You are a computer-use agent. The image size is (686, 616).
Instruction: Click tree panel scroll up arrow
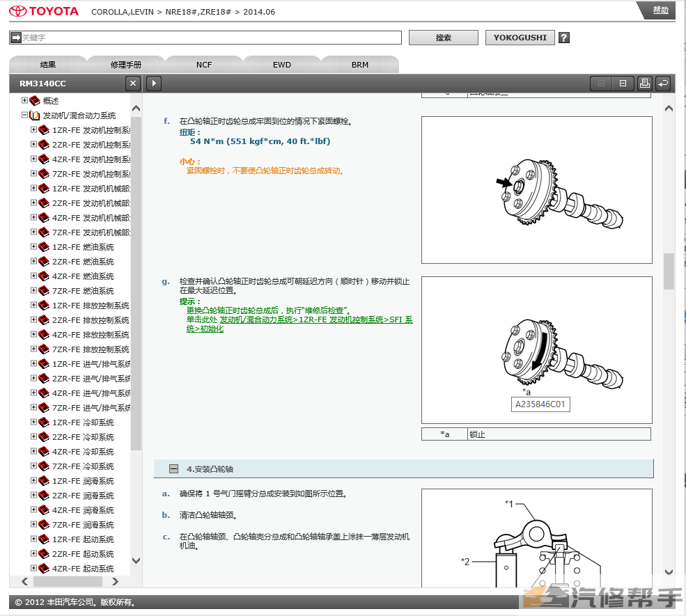[x=136, y=109]
